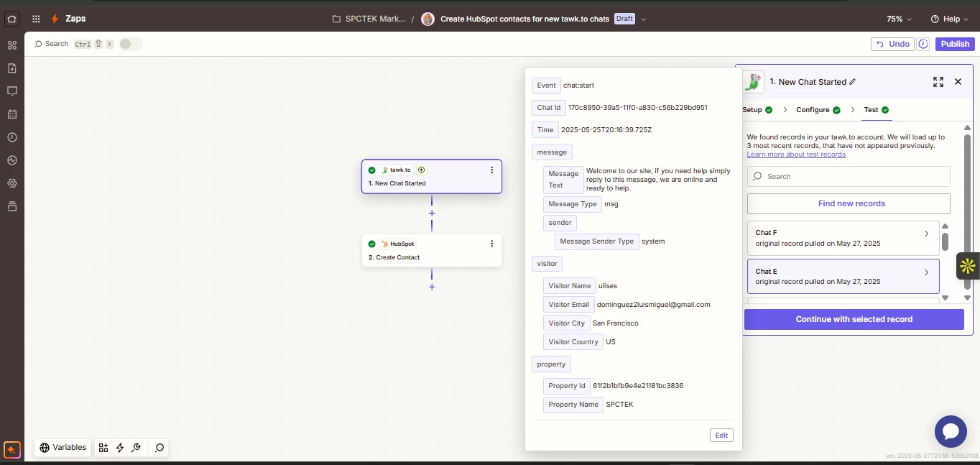Click Continue with selected record
This screenshot has height=465, width=980.
click(854, 319)
